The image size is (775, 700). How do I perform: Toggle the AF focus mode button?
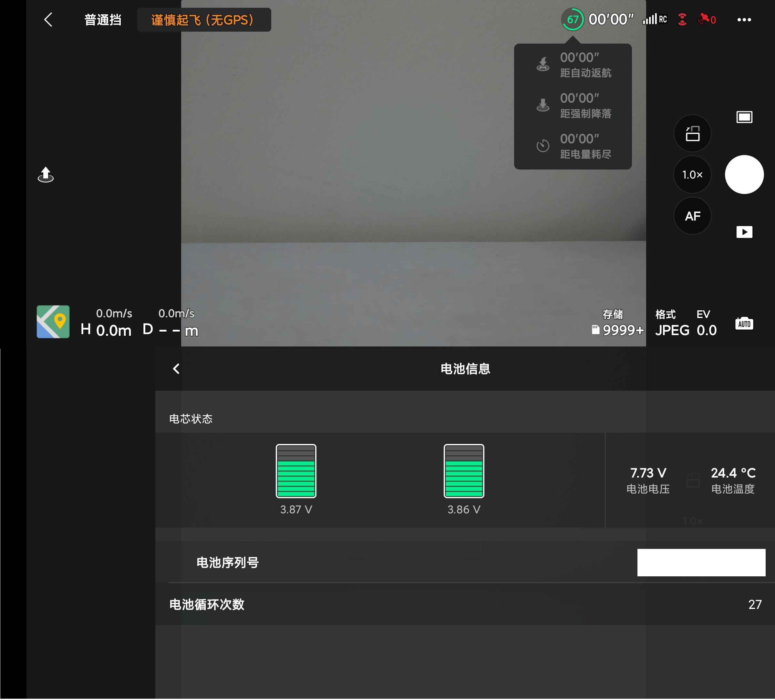pyautogui.click(x=692, y=216)
